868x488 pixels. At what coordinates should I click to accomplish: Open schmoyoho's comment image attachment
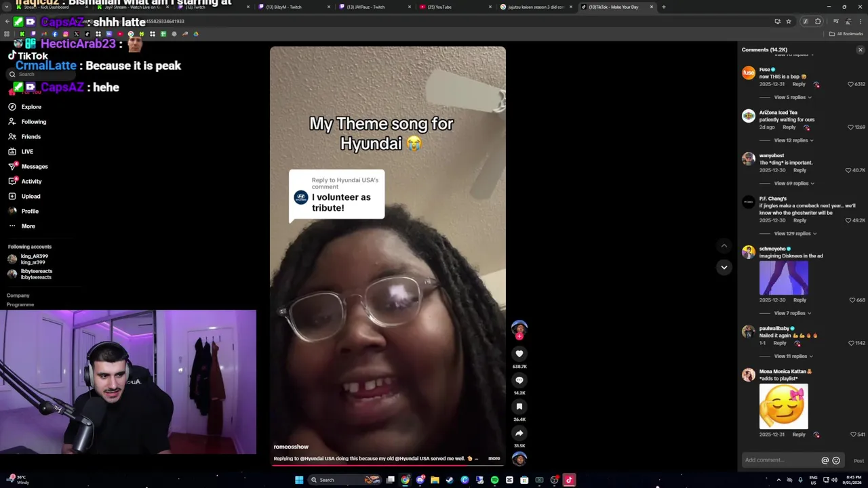click(784, 278)
